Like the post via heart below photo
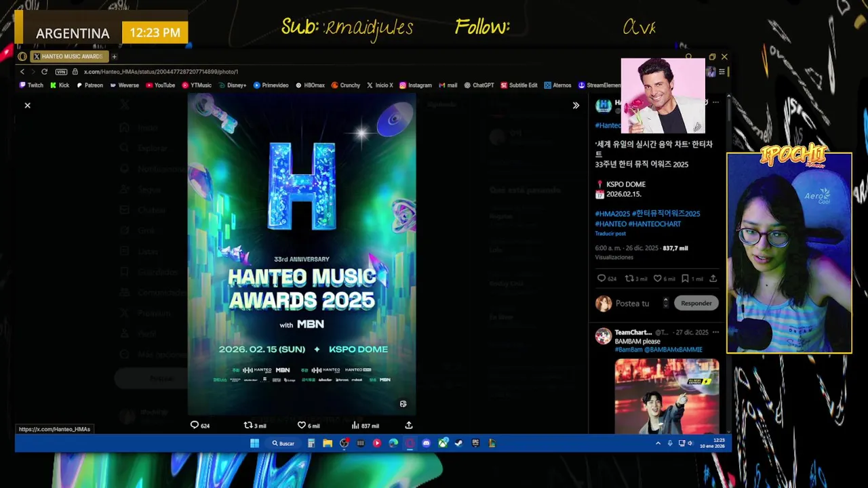 click(302, 425)
